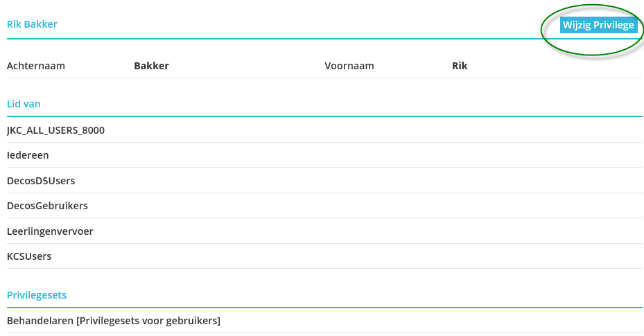Open the DecosD5Users group
644x336 pixels.
click(x=41, y=181)
